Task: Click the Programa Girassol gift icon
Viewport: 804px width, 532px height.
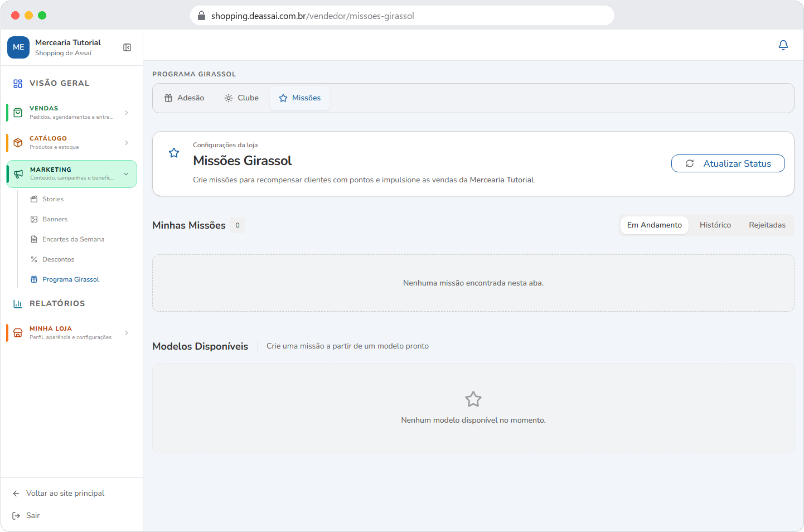Action: [x=34, y=279]
